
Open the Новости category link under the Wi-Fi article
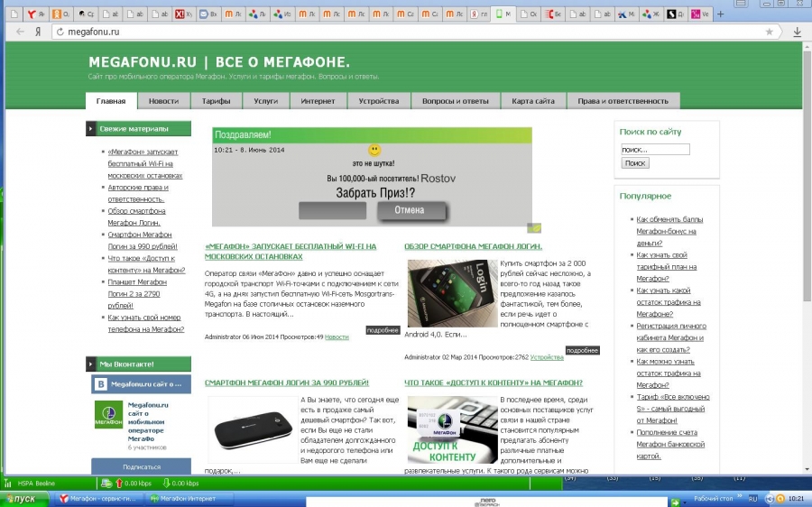pos(337,337)
